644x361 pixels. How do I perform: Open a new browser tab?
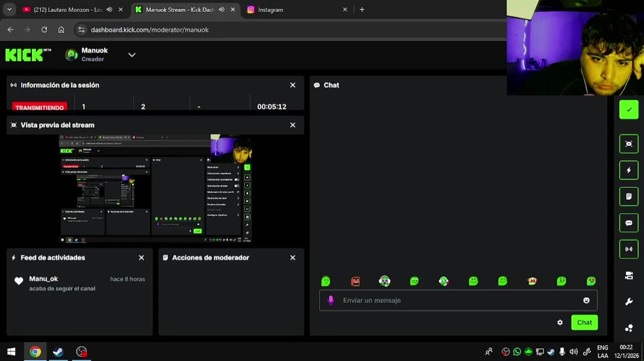(x=362, y=10)
